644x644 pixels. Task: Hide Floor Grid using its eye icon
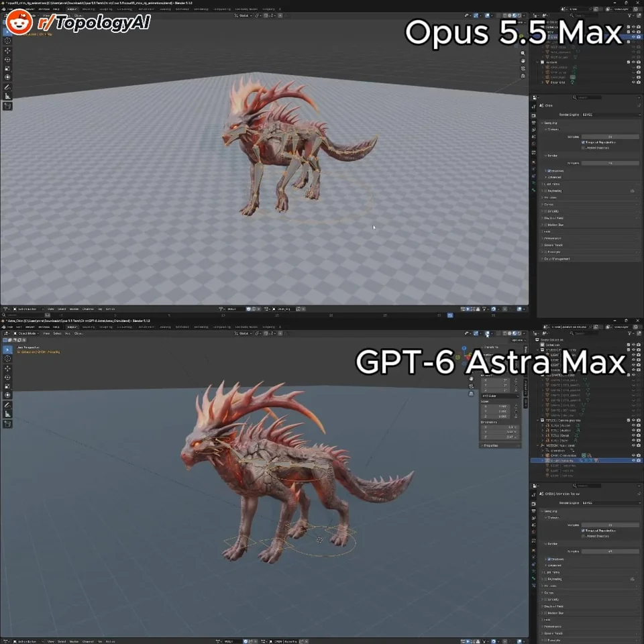(x=633, y=82)
